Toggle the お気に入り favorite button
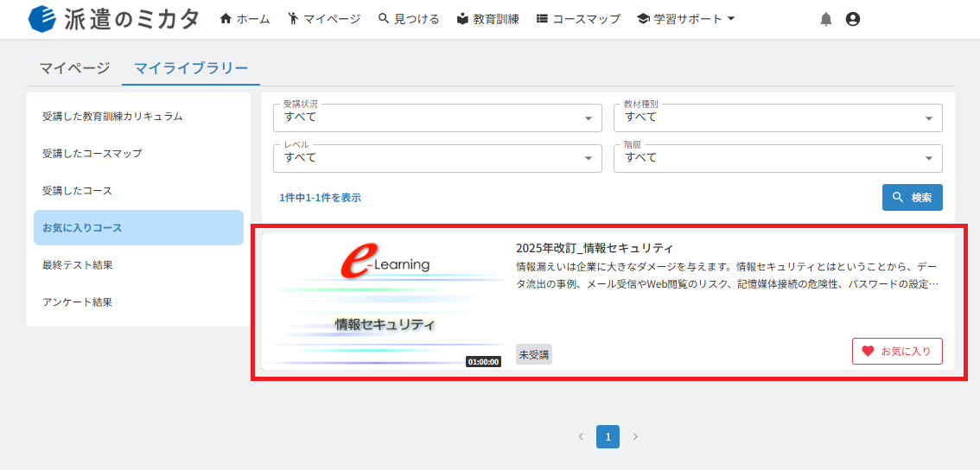Screen dimensions: 980x470 click(897, 352)
